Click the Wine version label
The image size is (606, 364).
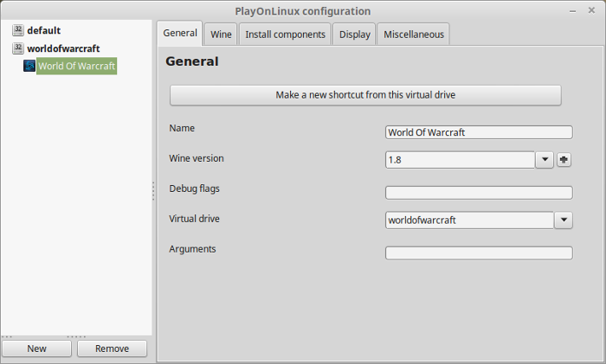[x=197, y=158]
